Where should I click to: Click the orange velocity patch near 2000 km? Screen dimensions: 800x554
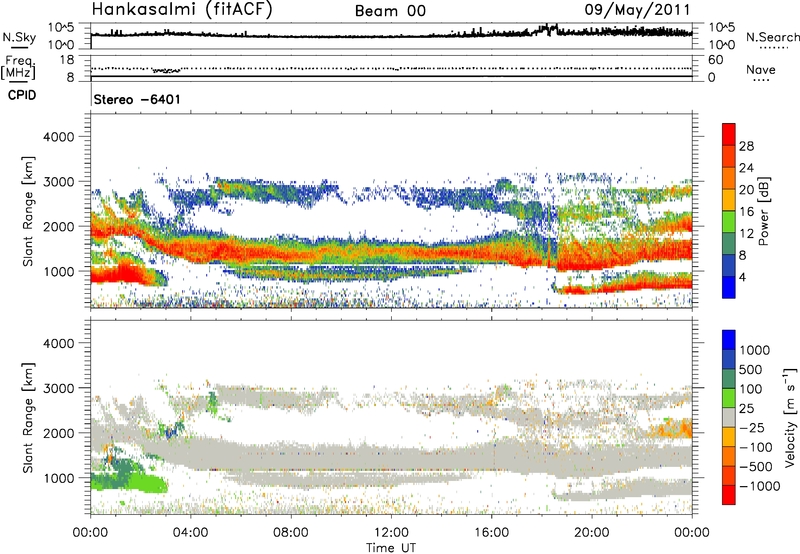tap(673, 429)
